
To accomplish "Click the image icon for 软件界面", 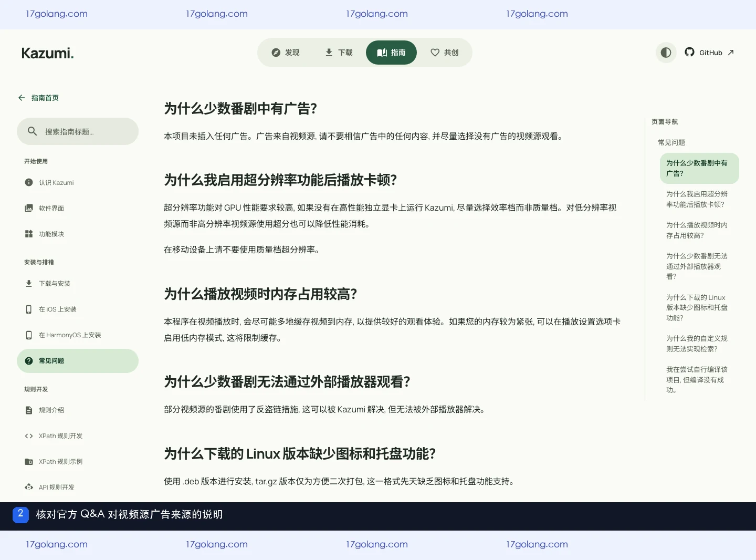I will point(29,208).
